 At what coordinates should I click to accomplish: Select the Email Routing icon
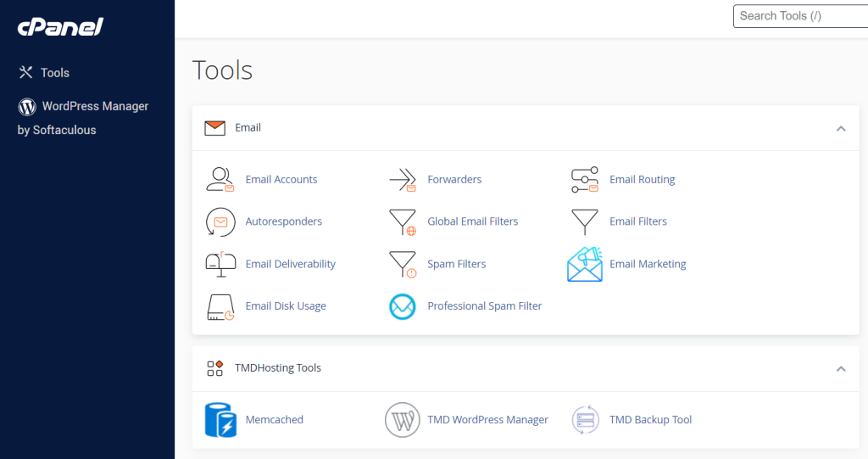(585, 180)
